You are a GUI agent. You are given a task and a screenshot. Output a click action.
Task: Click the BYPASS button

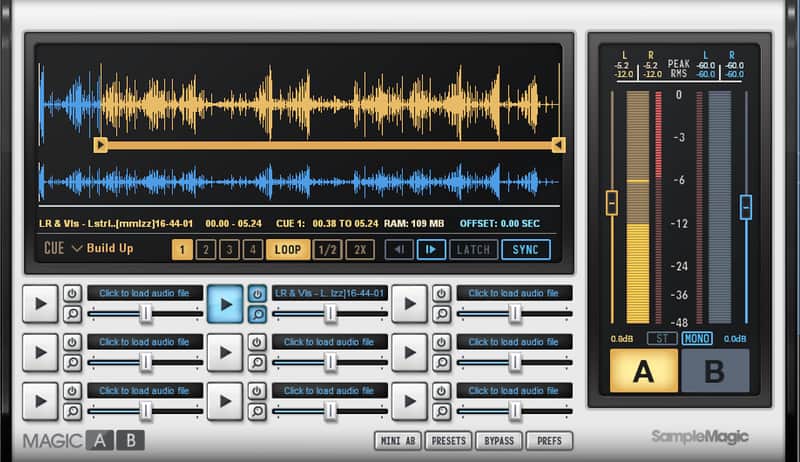[x=499, y=441]
